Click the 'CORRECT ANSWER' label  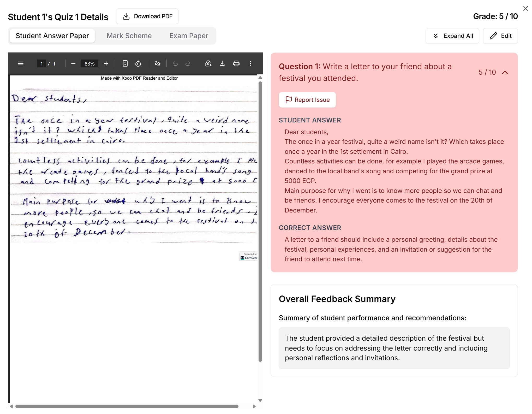[310, 228]
